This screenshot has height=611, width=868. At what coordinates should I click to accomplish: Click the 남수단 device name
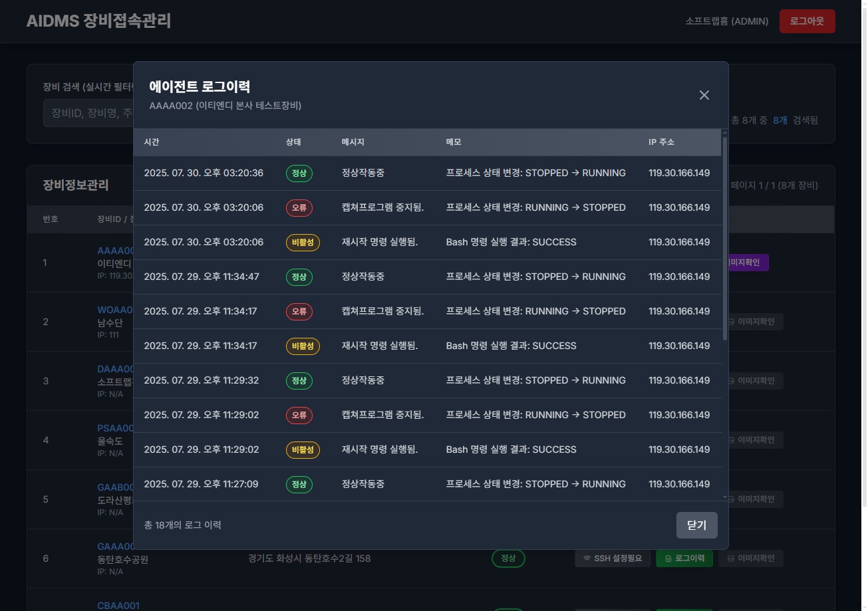(x=110, y=323)
